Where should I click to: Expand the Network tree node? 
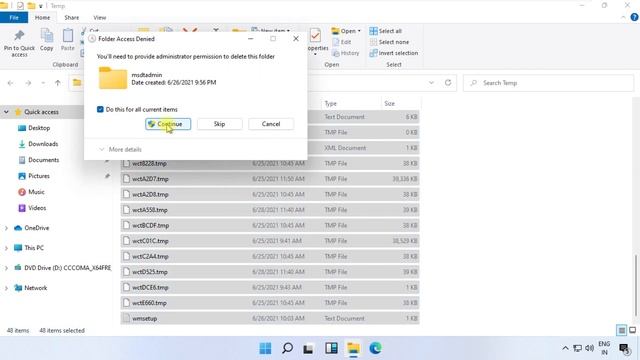point(6,288)
